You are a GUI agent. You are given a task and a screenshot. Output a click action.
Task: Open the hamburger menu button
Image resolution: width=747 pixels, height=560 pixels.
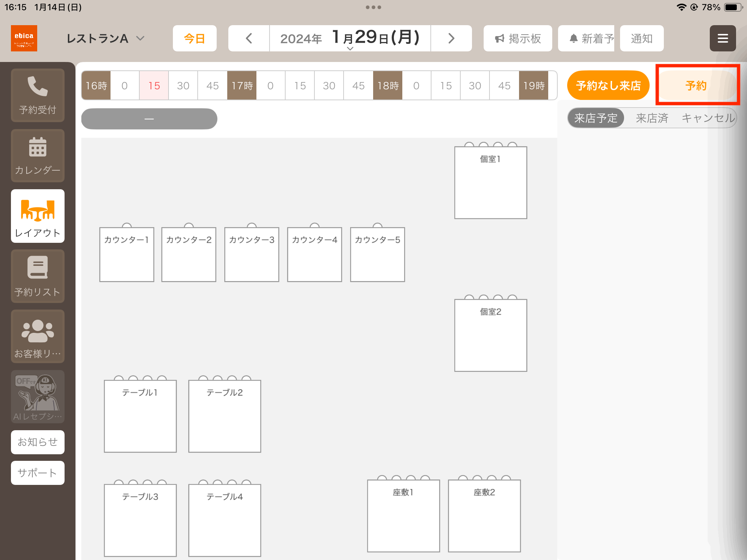click(x=723, y=38)
